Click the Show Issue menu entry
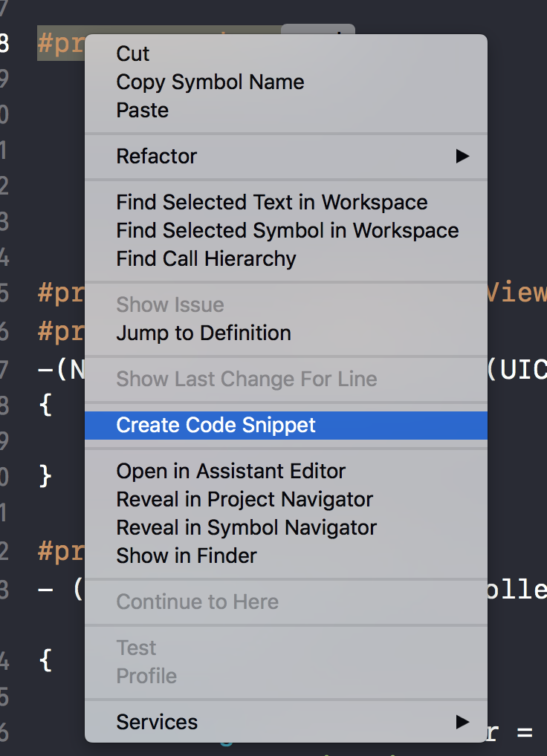The image size is (547, 756). (x=170, y=304)
